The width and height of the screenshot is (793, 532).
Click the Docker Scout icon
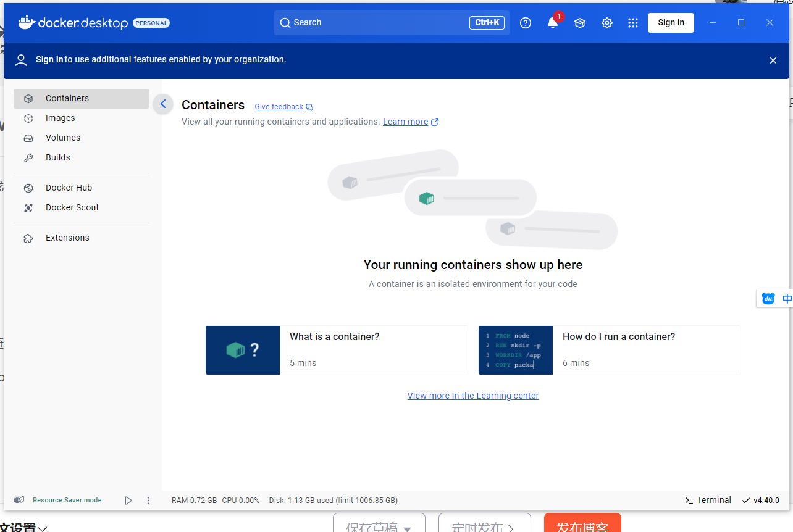tap(28, 208)
